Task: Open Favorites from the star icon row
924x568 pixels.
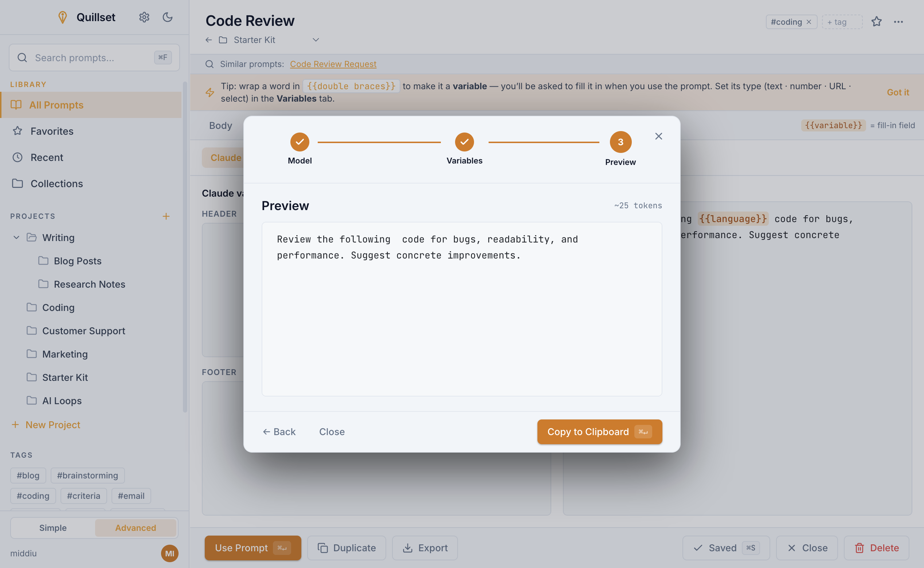Action: coord(91,131)
